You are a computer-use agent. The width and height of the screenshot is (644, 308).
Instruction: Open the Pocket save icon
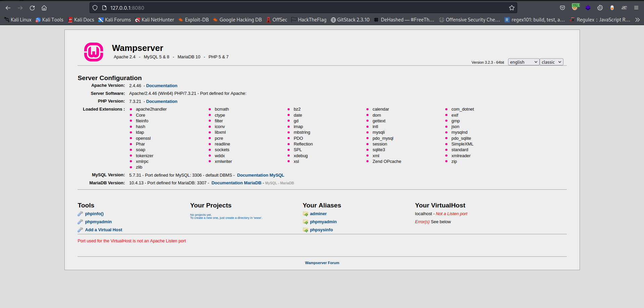[x=562, y=8]
